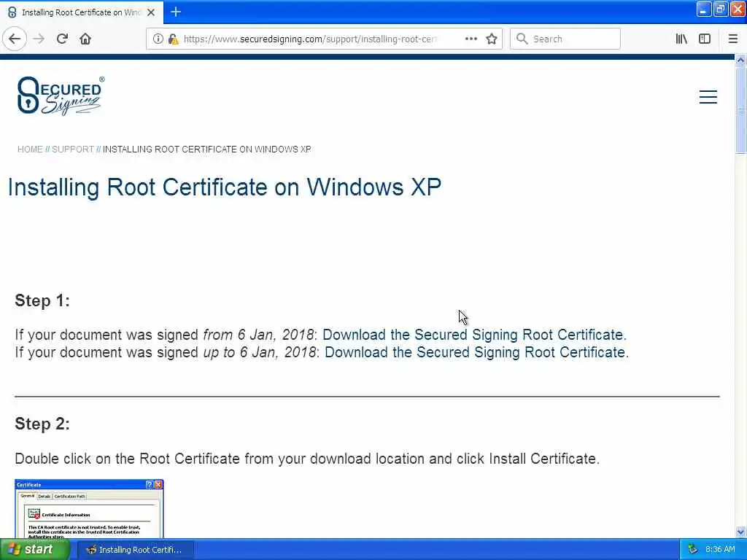Click the 'Step 1:' heading

click(42, 300)
